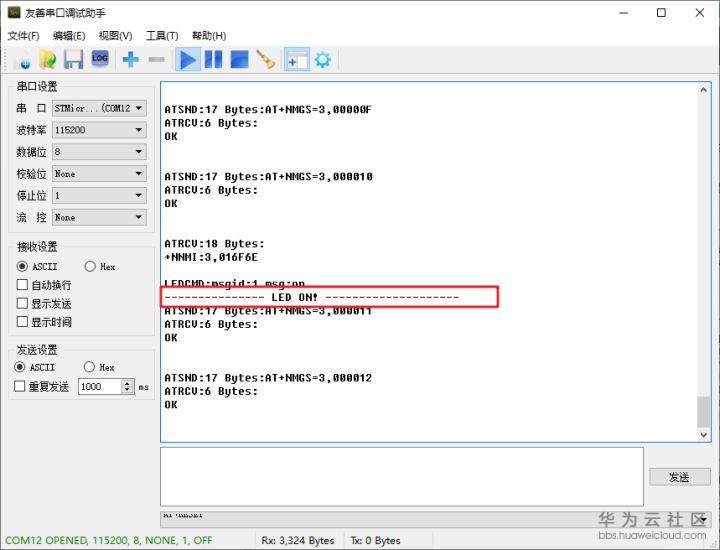Click the Tx: 0 Bytes counter
The width and height of the screenshot is (720, 550).
(376, 540)
